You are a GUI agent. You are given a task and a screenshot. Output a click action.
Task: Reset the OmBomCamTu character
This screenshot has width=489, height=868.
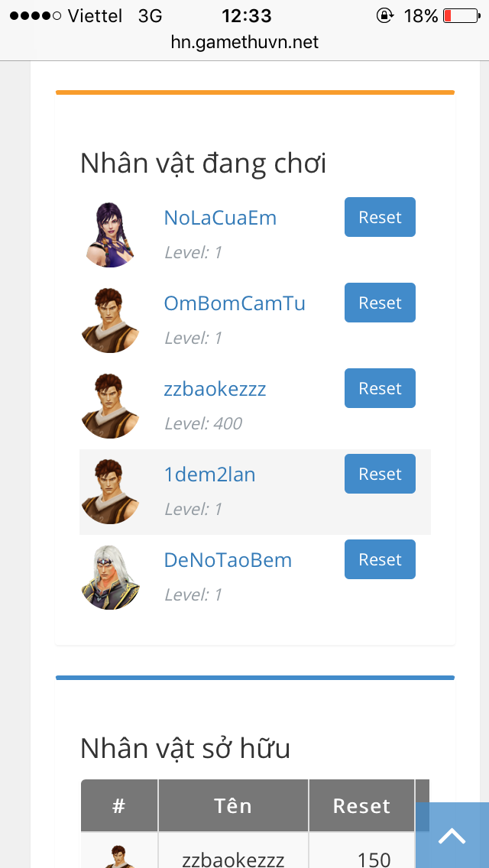tap(380, 303)
